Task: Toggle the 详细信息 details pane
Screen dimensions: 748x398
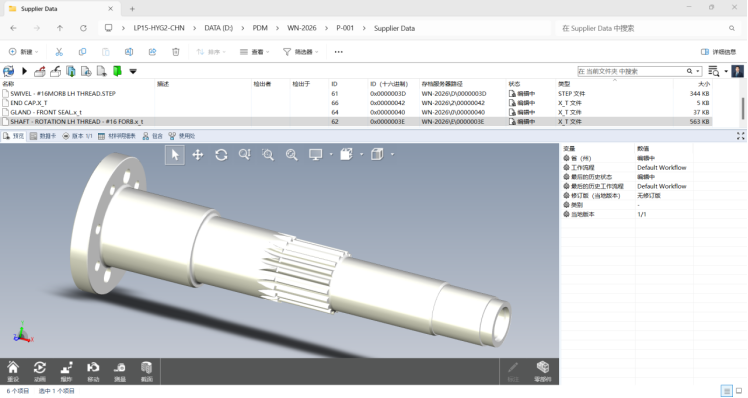Action: (718, 52)
